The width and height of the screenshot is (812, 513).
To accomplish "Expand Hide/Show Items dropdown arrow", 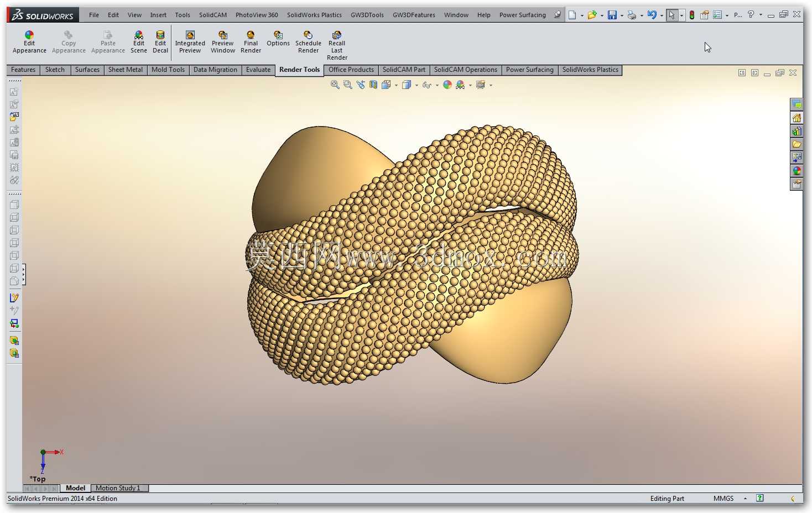I will click(437, 85).
